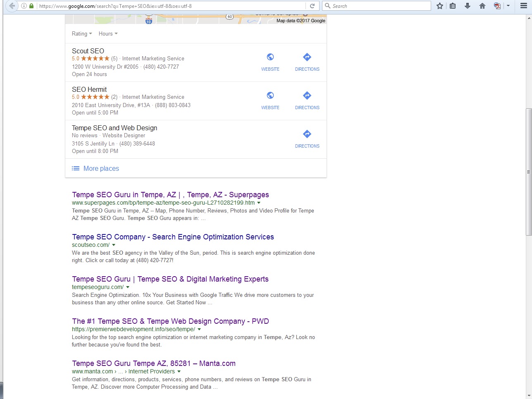Click 'Open 24 hours' text under Scout SEO
The width and height of the screenshot is (532, 399).
click(89, 74)
